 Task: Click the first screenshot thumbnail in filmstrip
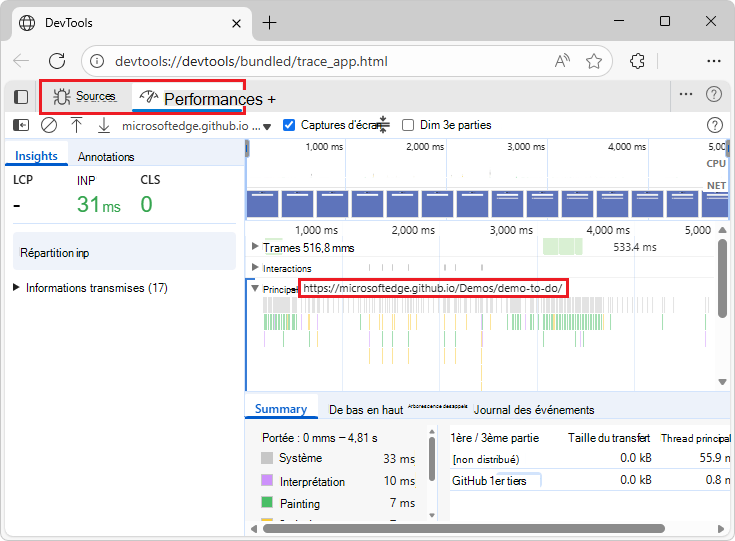coord(262,203)
